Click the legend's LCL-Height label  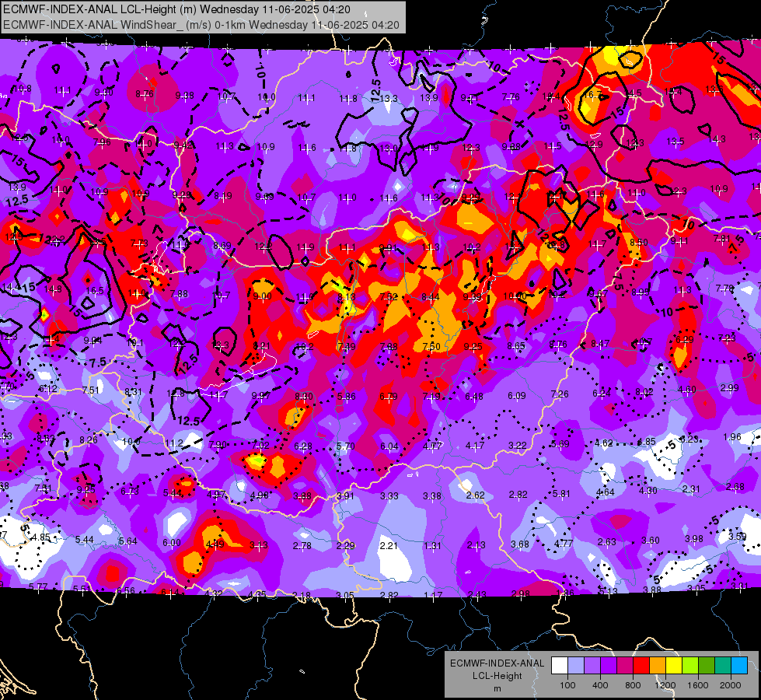pos(497,676)
